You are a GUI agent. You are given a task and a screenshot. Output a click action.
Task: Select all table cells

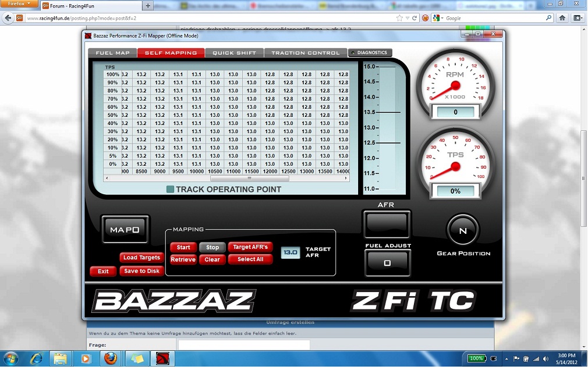pyautogui.click(x=250, y=259)
